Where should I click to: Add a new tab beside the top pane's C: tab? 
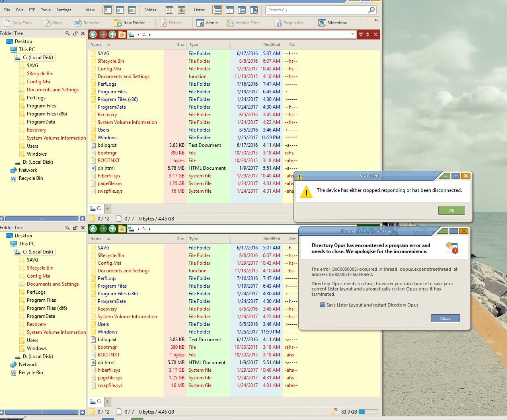pos(107,208)
